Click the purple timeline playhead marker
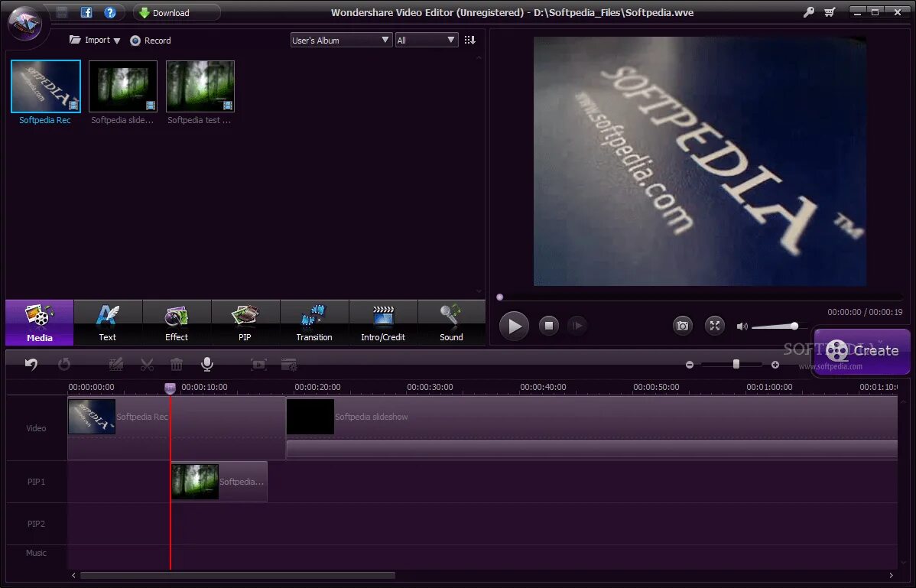This screenshot has height=588, width=916. (170, 388)
